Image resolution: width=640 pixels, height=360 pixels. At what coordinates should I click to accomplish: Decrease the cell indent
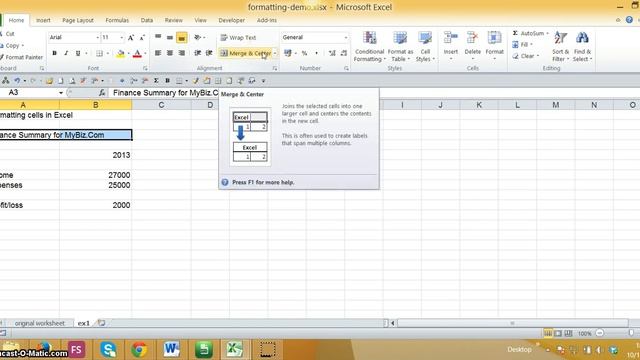[198, 53]
